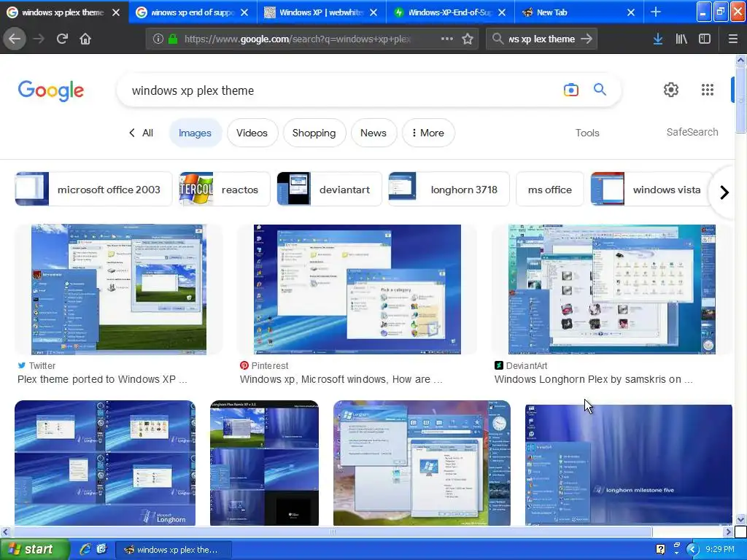Screen dimensions: 747x560
Task: Open the Twitter Plex theme image result
Action: (119, 289)
